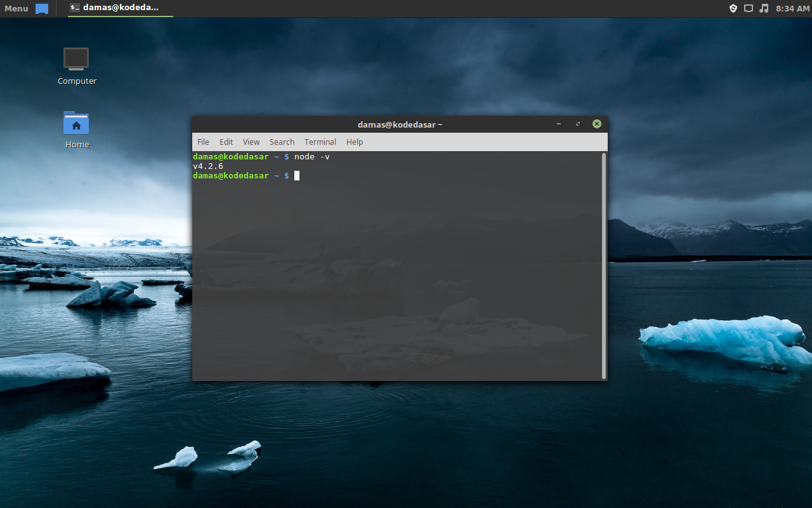Open the Terminal menu in the menu bar
This screenshot has width=812, height=508.
click(x=320, y=142)
